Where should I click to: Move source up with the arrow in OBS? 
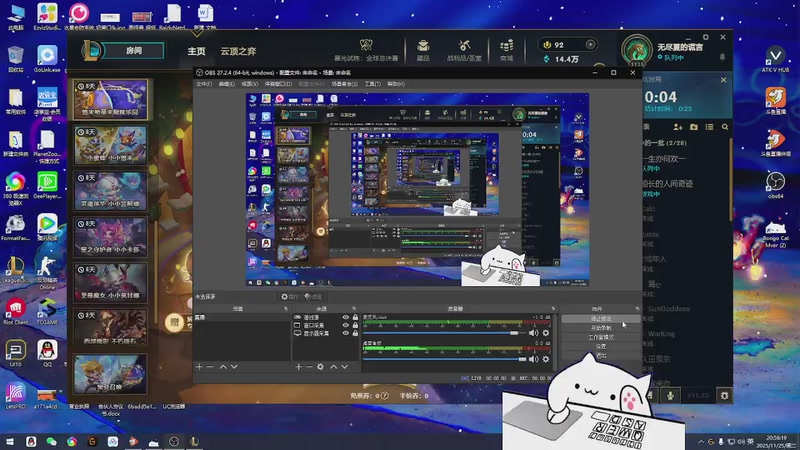(x=334, y=367)
